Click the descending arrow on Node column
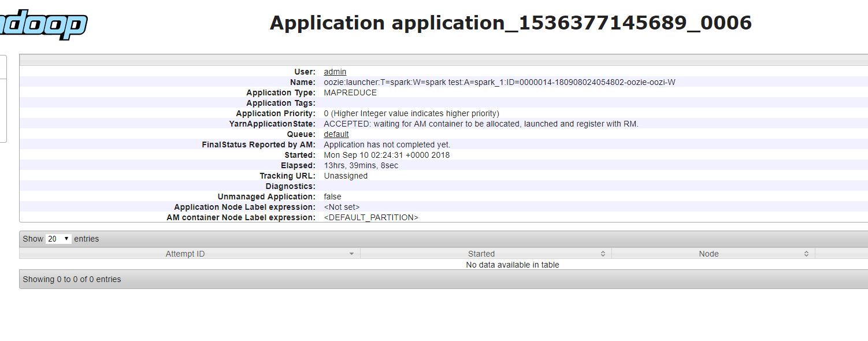The height and width of the screenshot is (341, 868). click(x=806, y=255)
